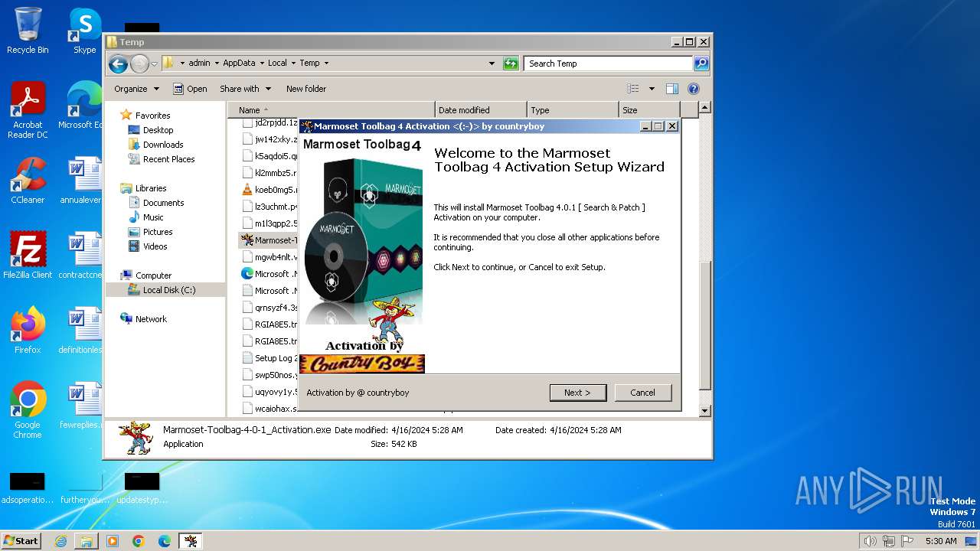
Task: Select Pictures library
Action: point(158,232)
